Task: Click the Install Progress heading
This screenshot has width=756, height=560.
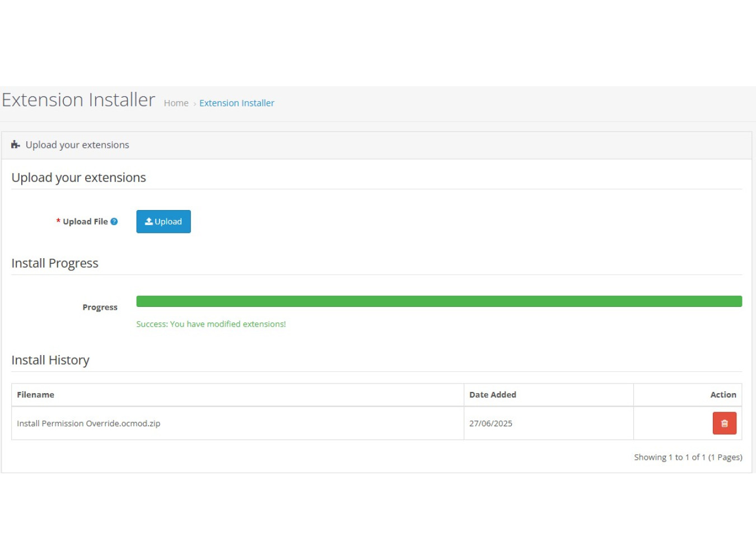Action: pos(55,263)
